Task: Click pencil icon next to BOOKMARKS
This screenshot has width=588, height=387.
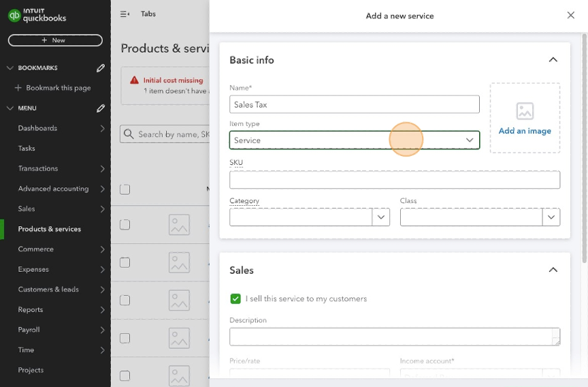Action: coord(101,68)
